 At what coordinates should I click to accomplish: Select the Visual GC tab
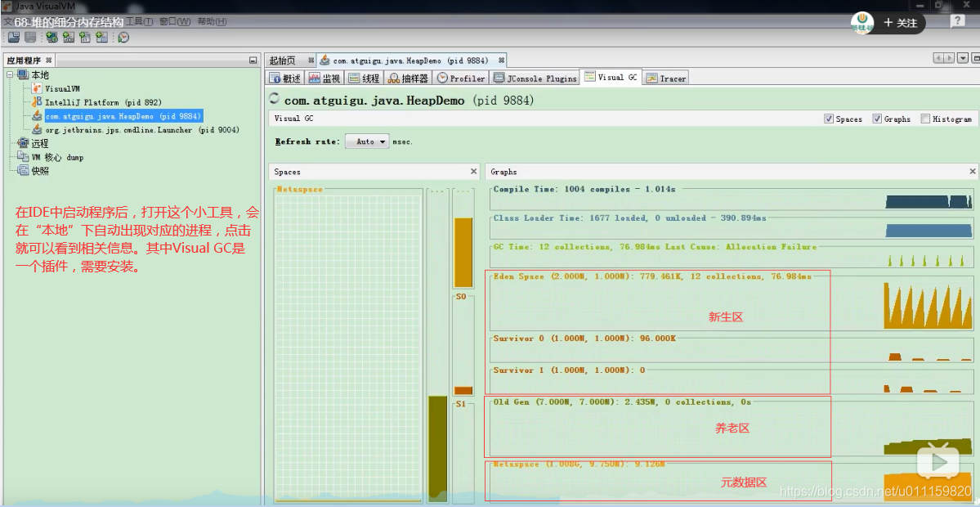tap(611, 78)
